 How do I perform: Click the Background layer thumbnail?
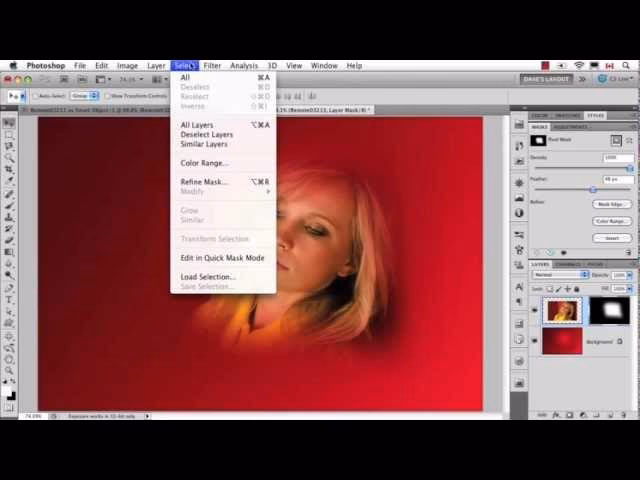point(562,341)
